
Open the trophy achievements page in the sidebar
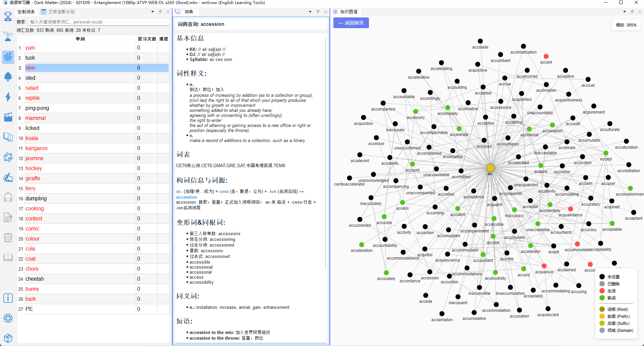click(8, 16)
